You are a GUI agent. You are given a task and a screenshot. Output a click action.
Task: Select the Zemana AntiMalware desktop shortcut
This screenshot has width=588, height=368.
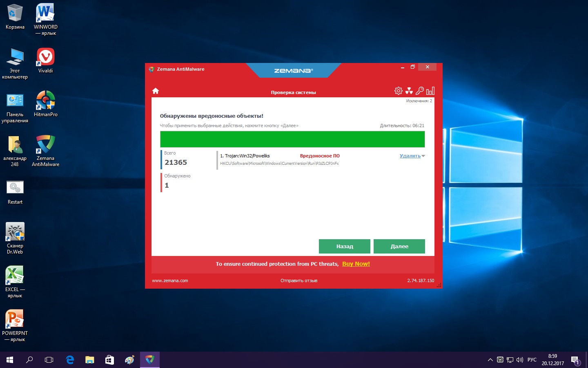point(46,151)
